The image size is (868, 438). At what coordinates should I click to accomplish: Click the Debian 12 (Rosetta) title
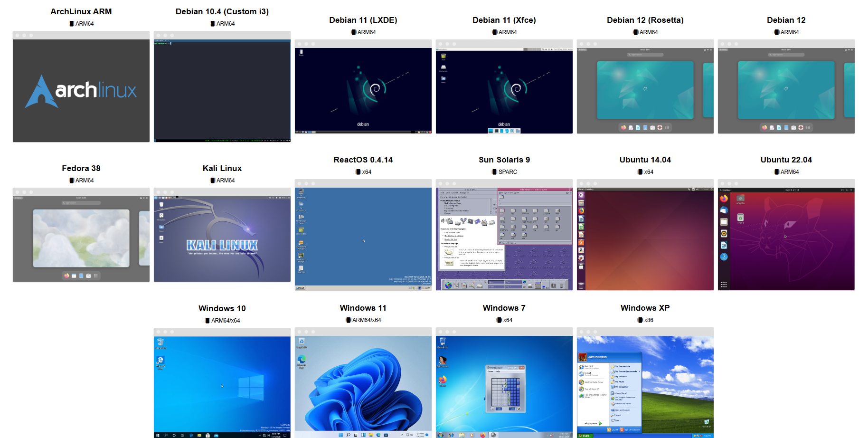pyautogui.click(x=645, y=20)
